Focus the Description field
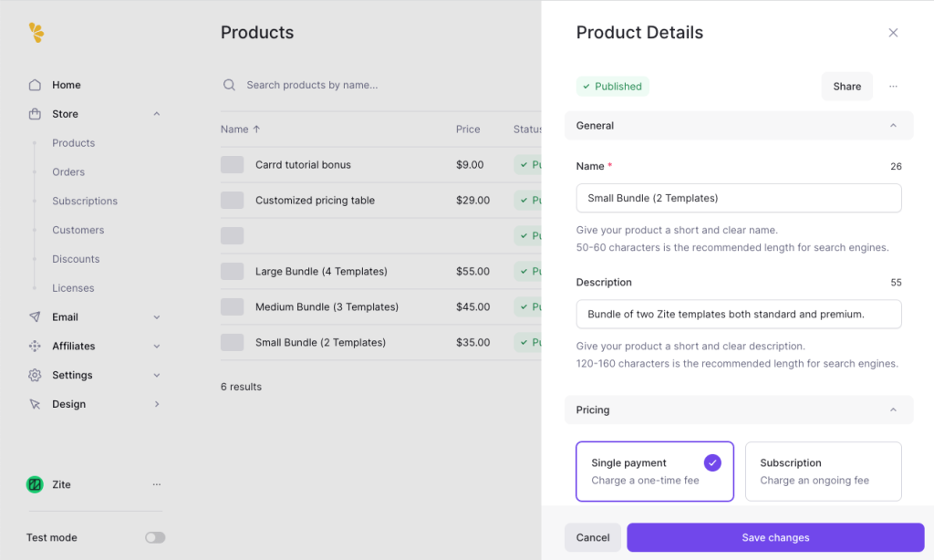 (x=739, y=314)
